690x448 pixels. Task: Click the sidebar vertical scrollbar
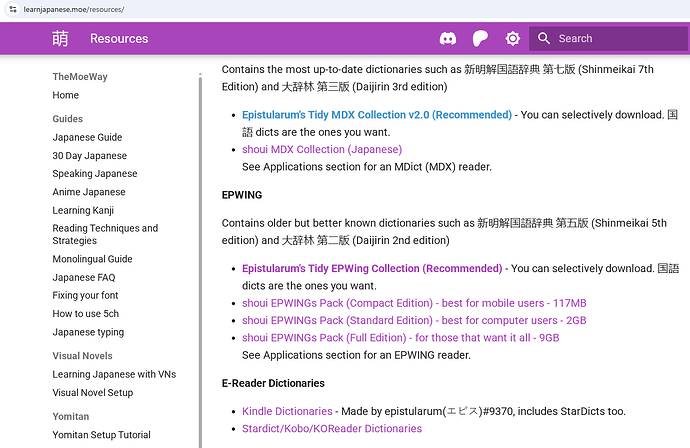(200, 250)
